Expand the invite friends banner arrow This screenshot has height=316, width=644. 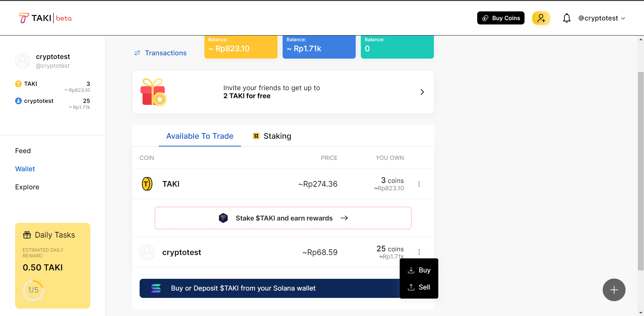click(422, 92)
